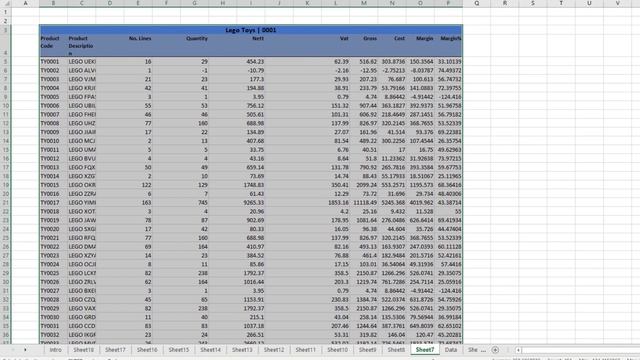Select product code cell TY0030

coord(53,317)
